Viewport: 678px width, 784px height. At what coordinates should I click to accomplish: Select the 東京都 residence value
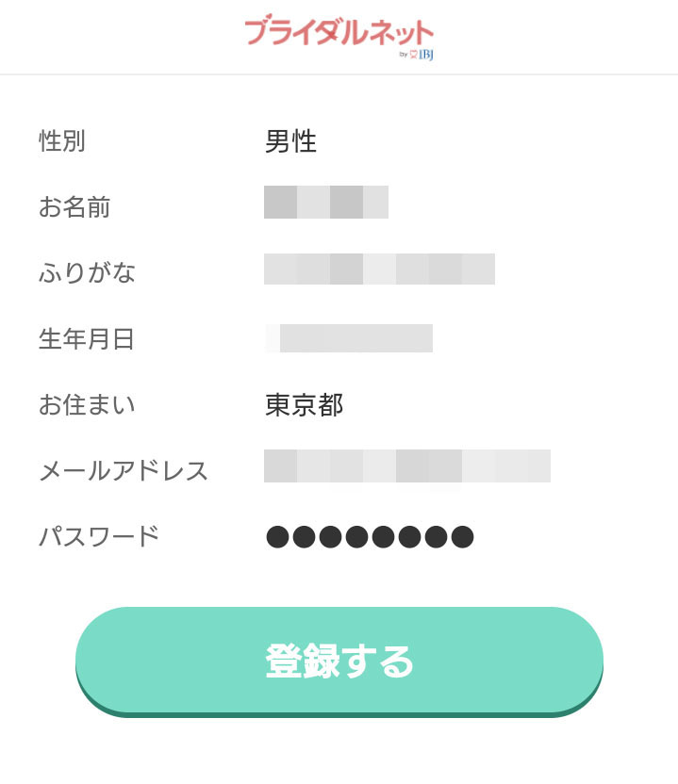[x=304, y=405]
